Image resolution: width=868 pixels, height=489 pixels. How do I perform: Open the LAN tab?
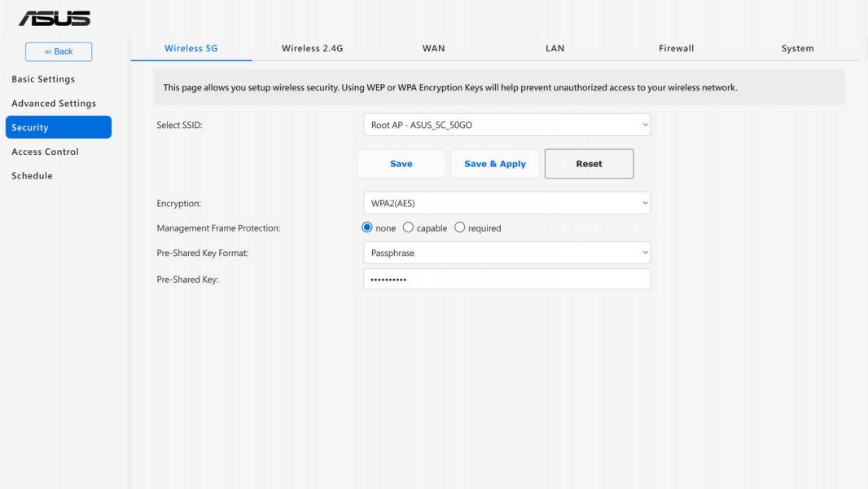click(x=555, y=48)
